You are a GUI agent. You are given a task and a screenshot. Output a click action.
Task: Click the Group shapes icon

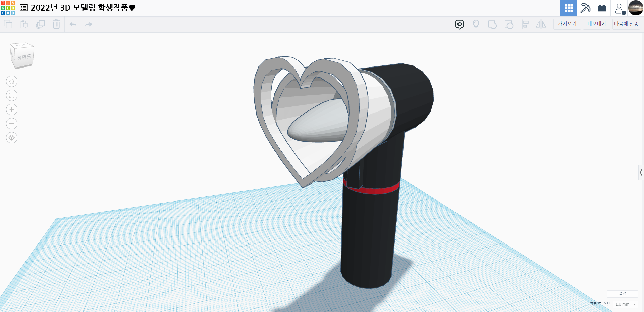[492, 25]
